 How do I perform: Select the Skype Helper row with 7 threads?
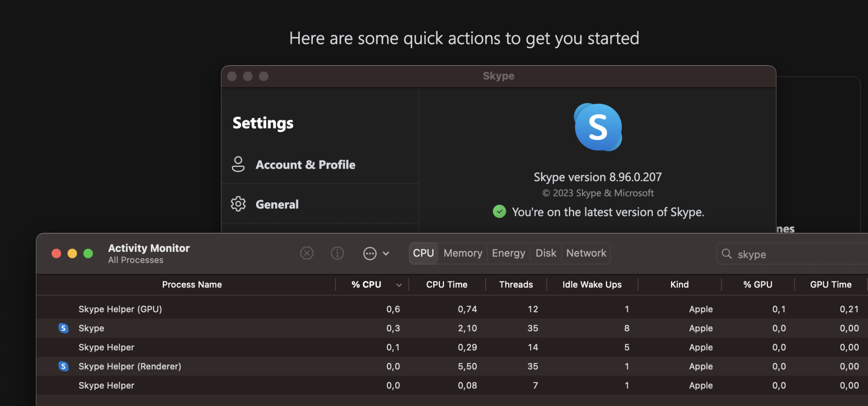pos(452,386)
